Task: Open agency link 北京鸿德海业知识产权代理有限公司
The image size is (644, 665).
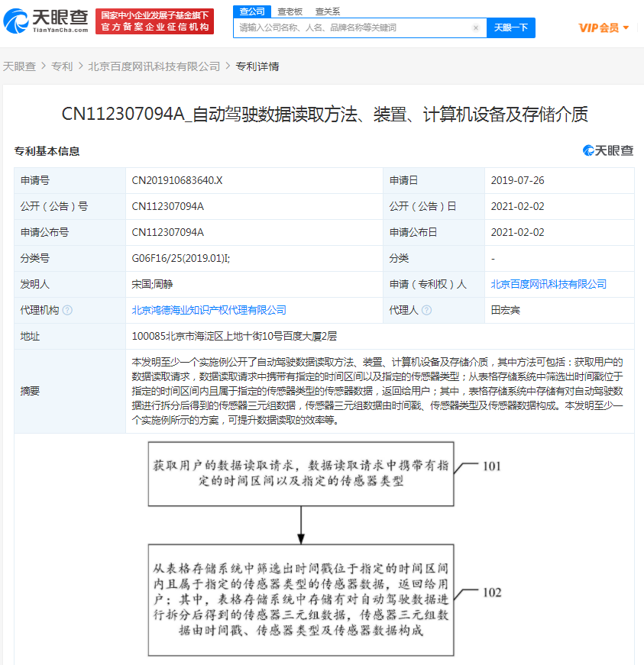Action: (209, 311)
